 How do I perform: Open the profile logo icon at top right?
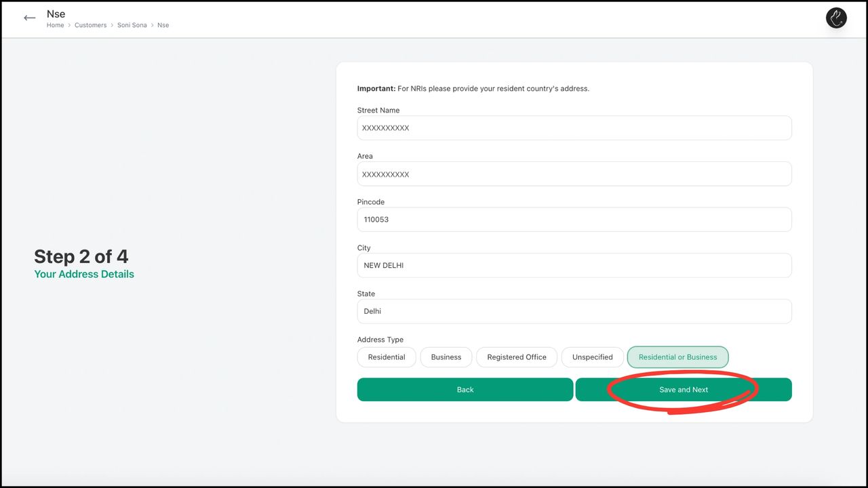[835, 18]
